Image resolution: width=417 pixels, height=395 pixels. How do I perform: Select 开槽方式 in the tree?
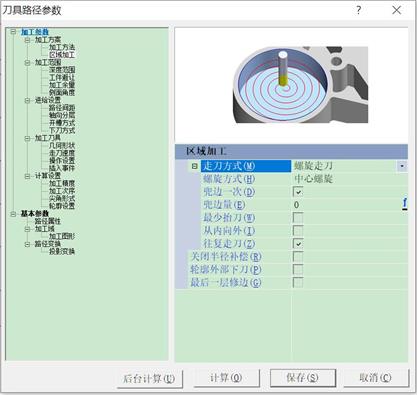pyautogui.click(x=62, y=123)
